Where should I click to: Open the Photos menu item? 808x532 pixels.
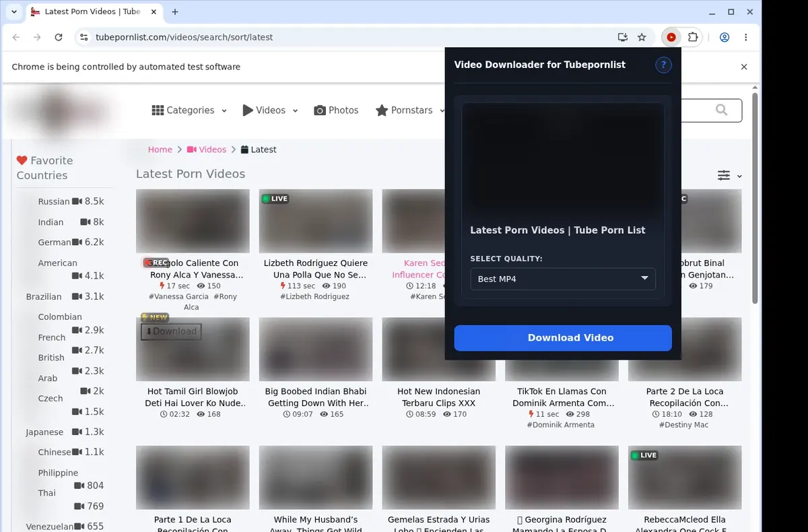pos(336,110)
